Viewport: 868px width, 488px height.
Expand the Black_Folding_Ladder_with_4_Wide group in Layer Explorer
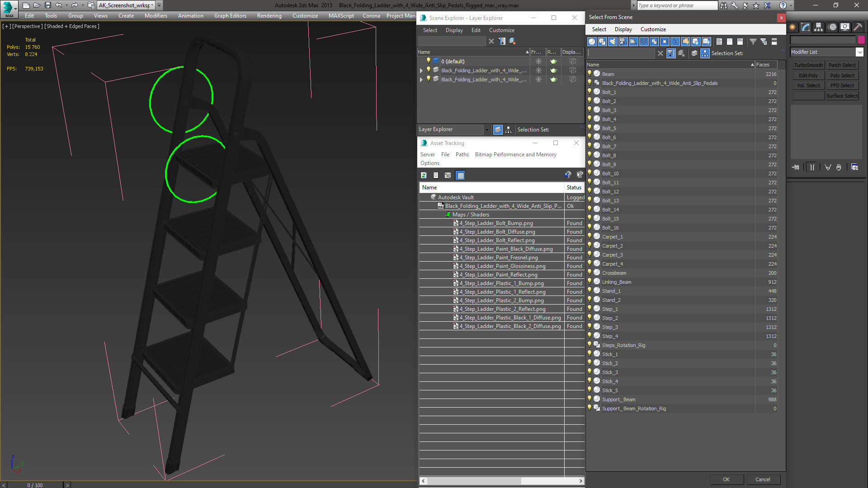click(x=422, y=70)
